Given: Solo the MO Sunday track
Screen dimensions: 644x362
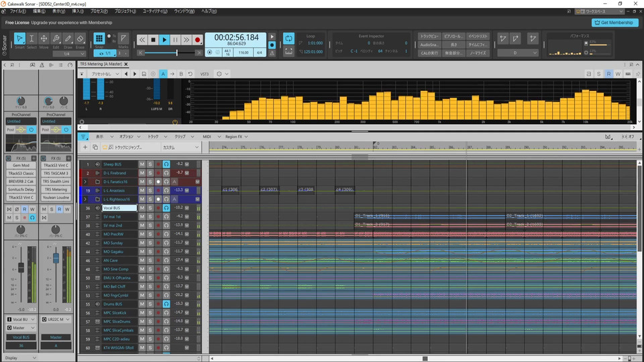Looking at the screenshot, I should click(150, 243).
